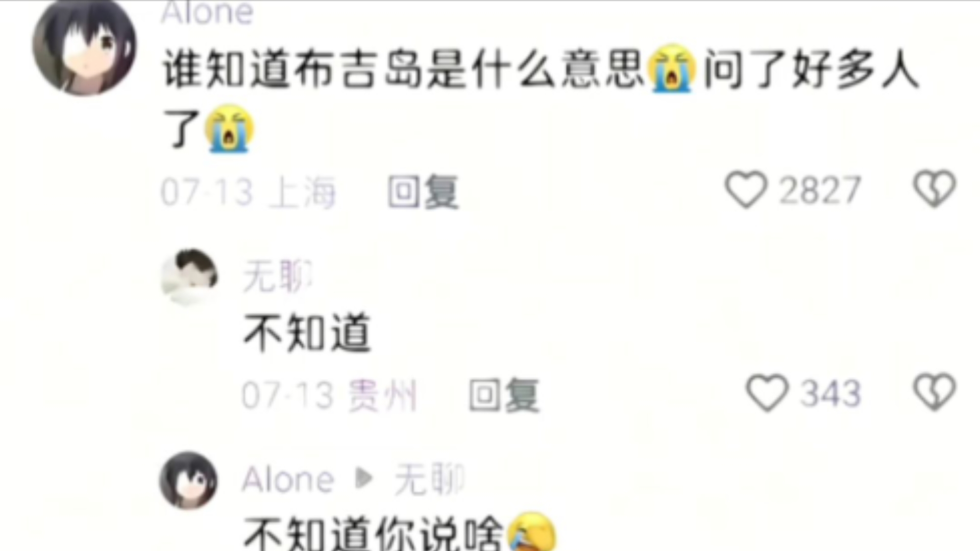Select the comment text about 布吉岛
980x551 pixels.
pos(540,99)
